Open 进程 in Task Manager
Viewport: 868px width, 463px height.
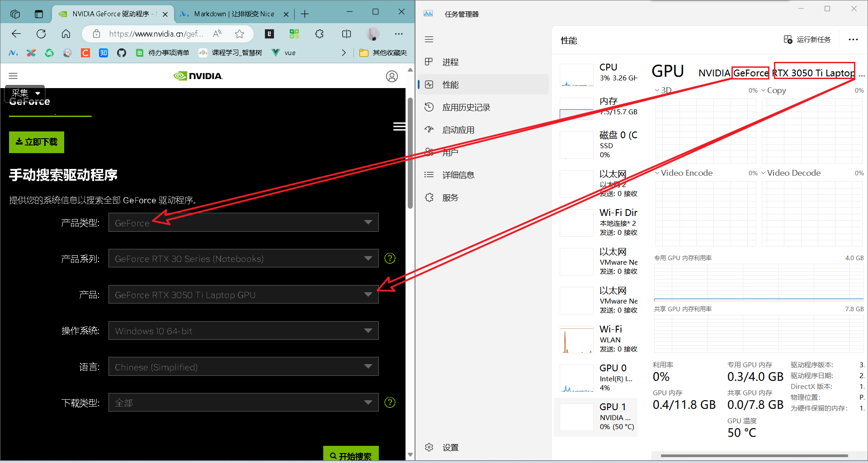click(483, 62)
